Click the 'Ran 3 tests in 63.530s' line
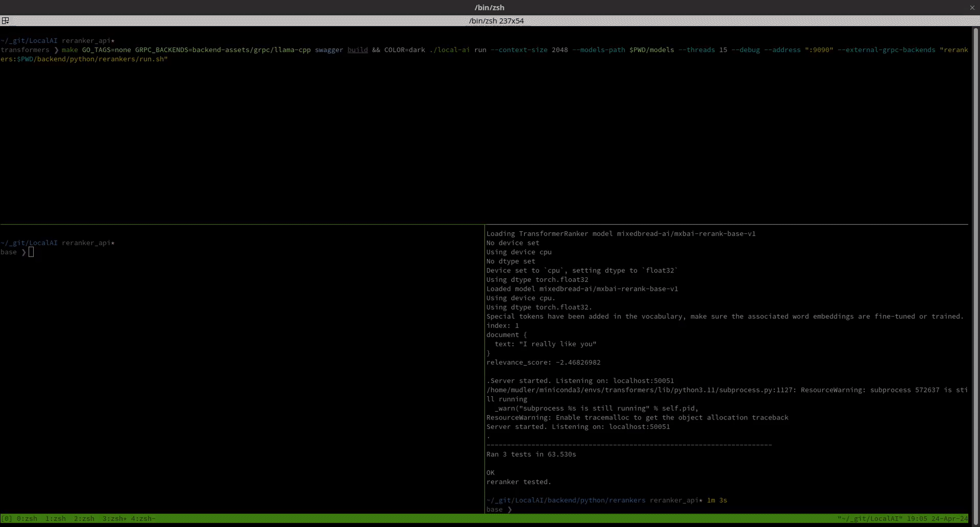Image resolution: width=980 pixels, height=527 pixels. point(531,454)
